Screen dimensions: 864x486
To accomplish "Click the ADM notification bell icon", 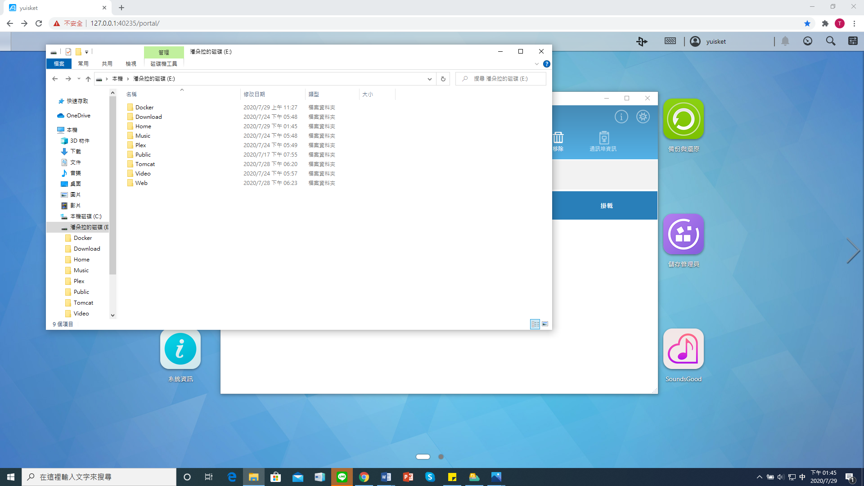I will (x=785, y=41).
